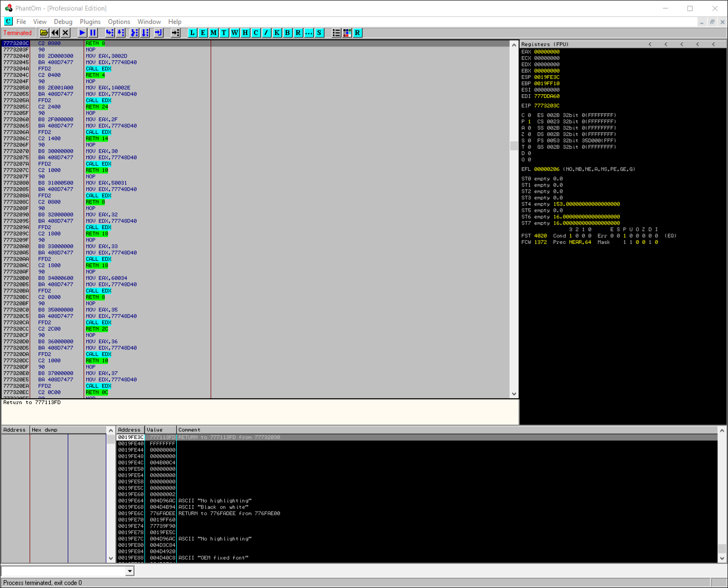Click stack pane scrollbar down arrow

pos(722,558)
